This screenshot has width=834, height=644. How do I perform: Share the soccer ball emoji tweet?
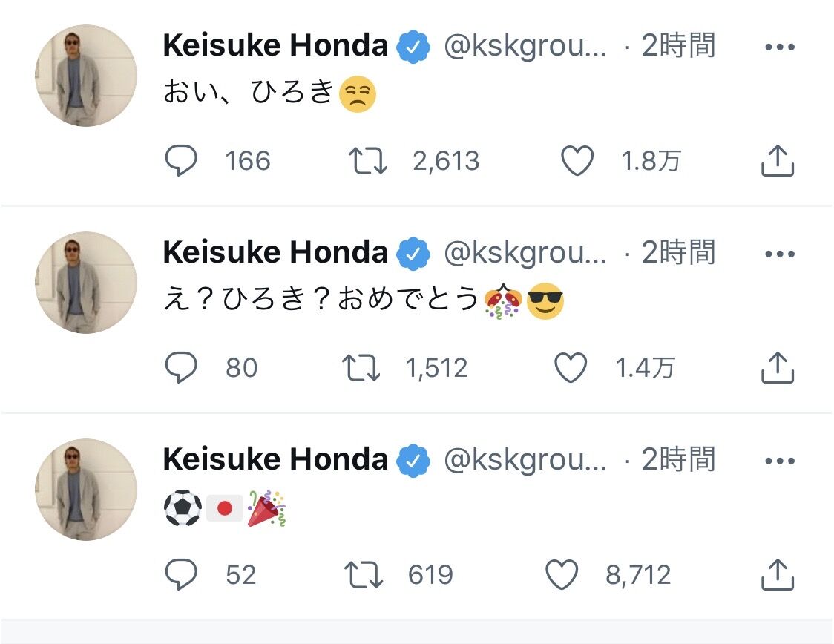point(777,574)
